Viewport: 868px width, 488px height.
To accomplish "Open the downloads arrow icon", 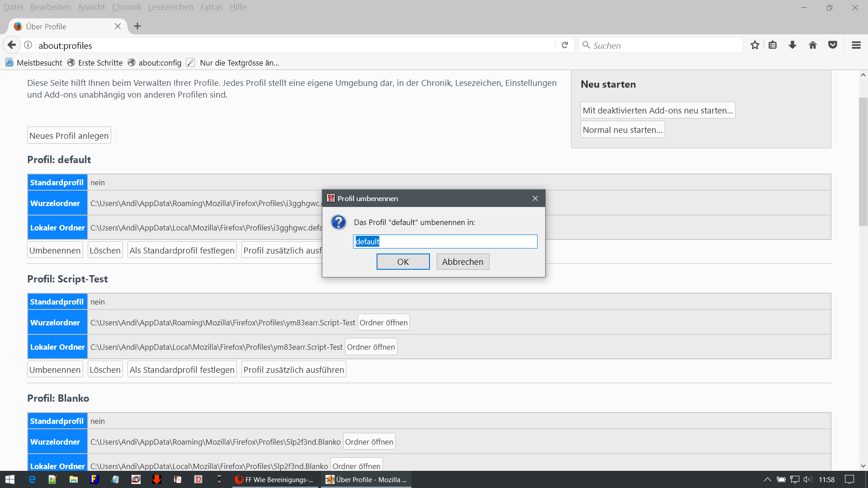I will [793, 45].
